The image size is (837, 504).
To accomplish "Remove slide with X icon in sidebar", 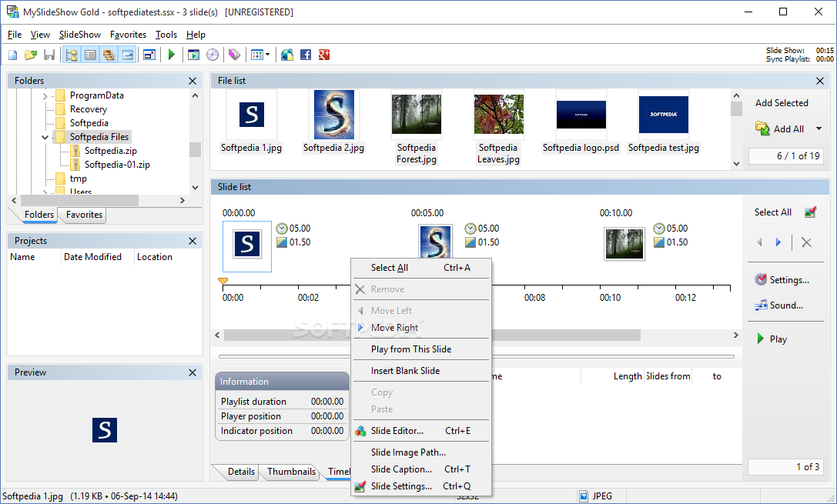I will (806, 242).
